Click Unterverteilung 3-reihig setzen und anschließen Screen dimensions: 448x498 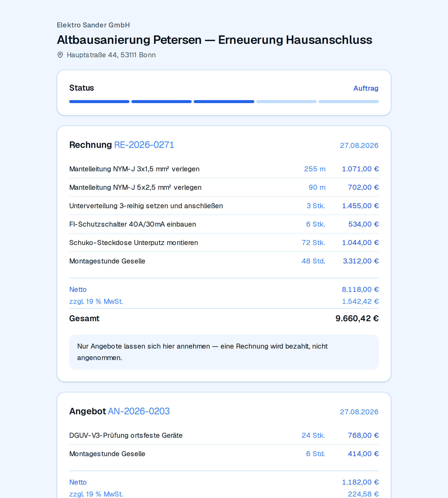click(146, 206)
